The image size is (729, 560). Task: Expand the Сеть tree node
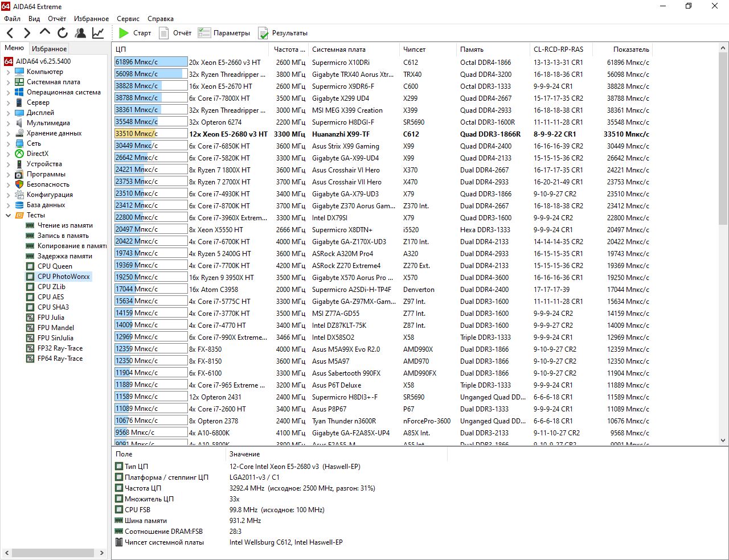[8, 143]
